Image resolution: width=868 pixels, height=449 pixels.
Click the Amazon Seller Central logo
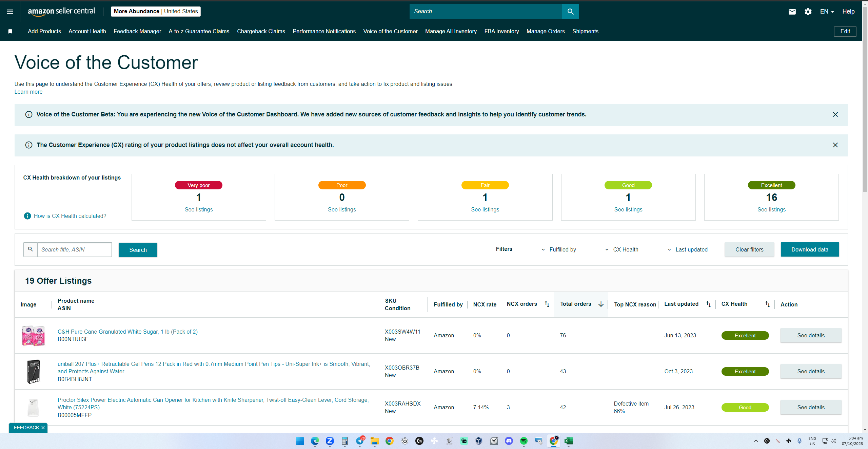61,12
